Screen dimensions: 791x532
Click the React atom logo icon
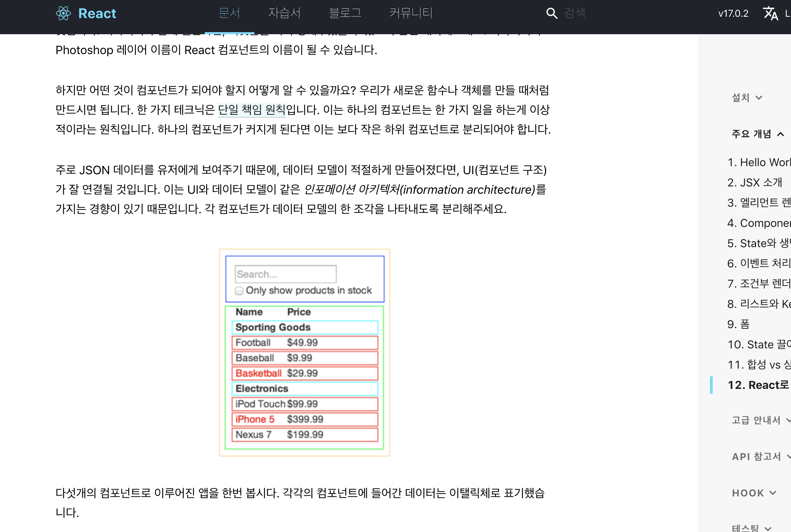coord(63,14)
